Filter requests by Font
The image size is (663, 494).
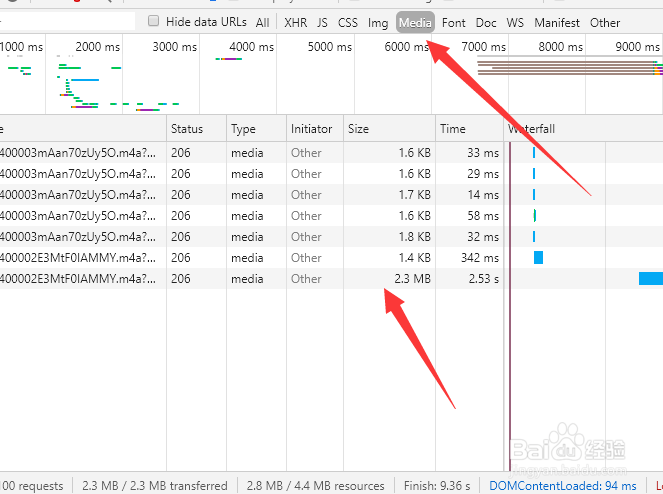453,22
